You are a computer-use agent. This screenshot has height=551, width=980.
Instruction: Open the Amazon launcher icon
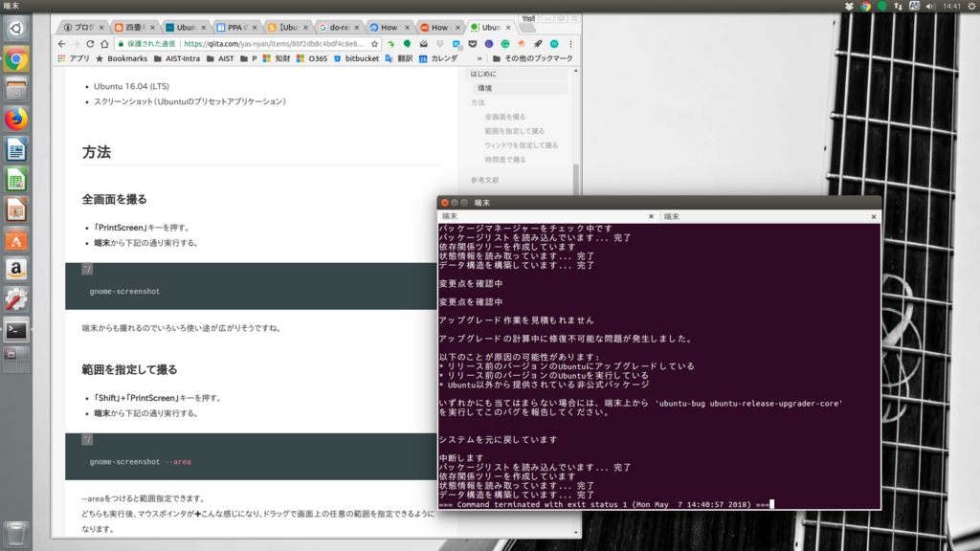pos(15,269)
